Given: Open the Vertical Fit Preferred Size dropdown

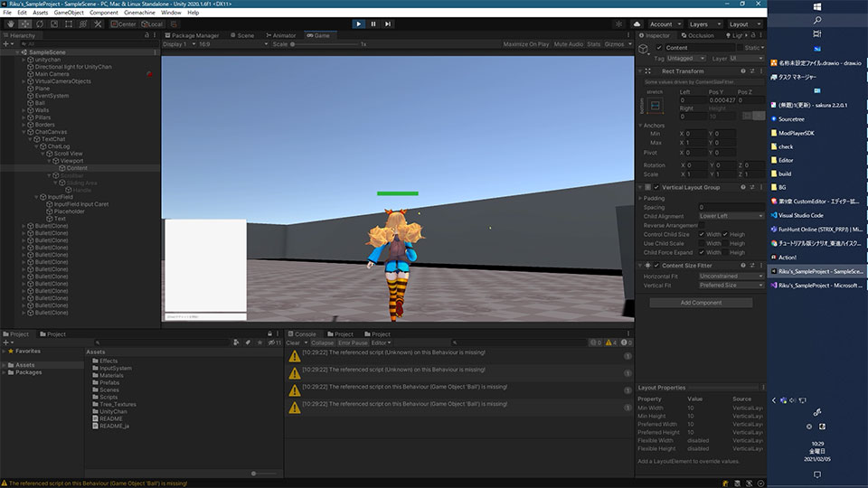Looking at the screenshot, I should click(x=731, y=285).
